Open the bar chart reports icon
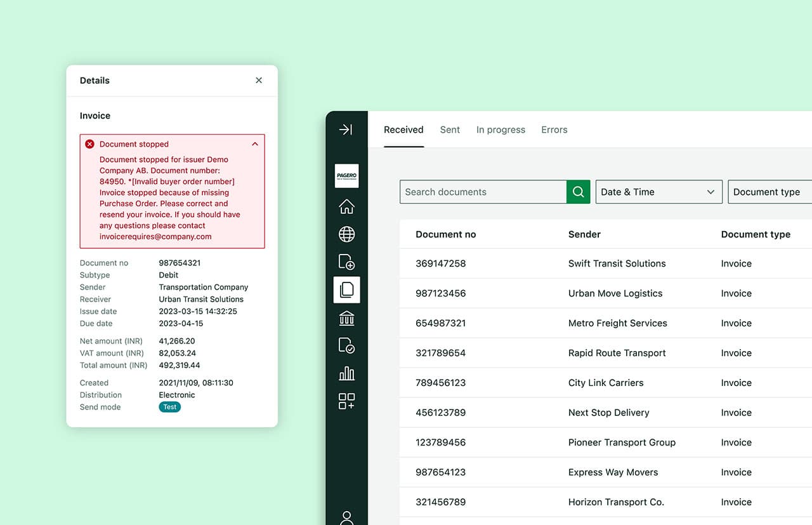The width and height of the screenshot is (812, 525). pos(346,373)
